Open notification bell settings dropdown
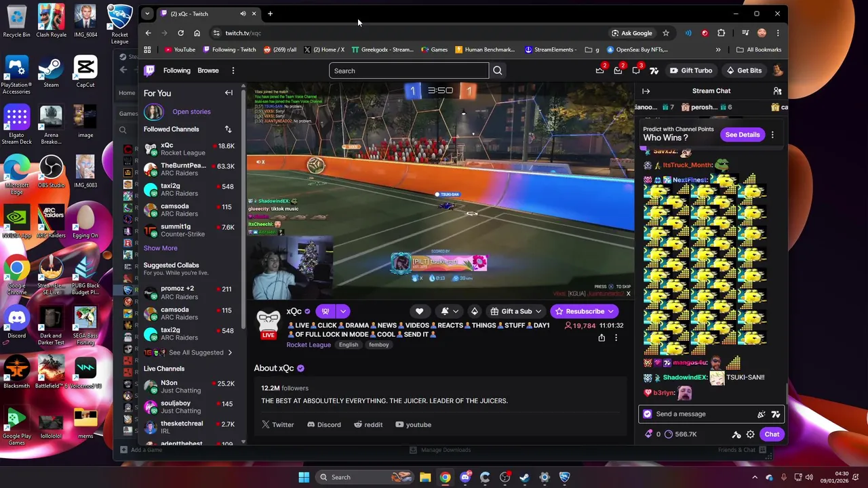868x488 pixels. (450, 311)
